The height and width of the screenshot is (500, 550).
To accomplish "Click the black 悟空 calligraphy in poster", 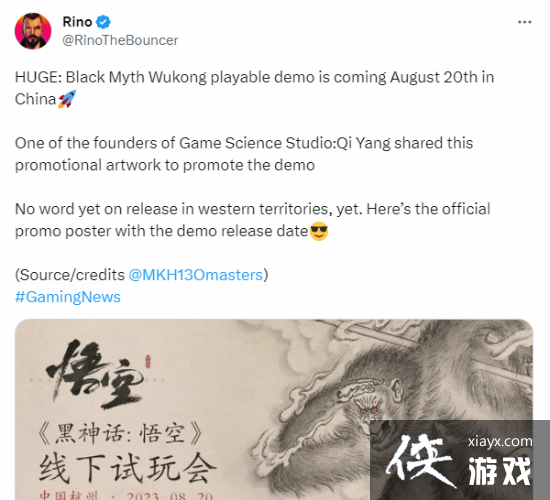I will pos(95,374).
